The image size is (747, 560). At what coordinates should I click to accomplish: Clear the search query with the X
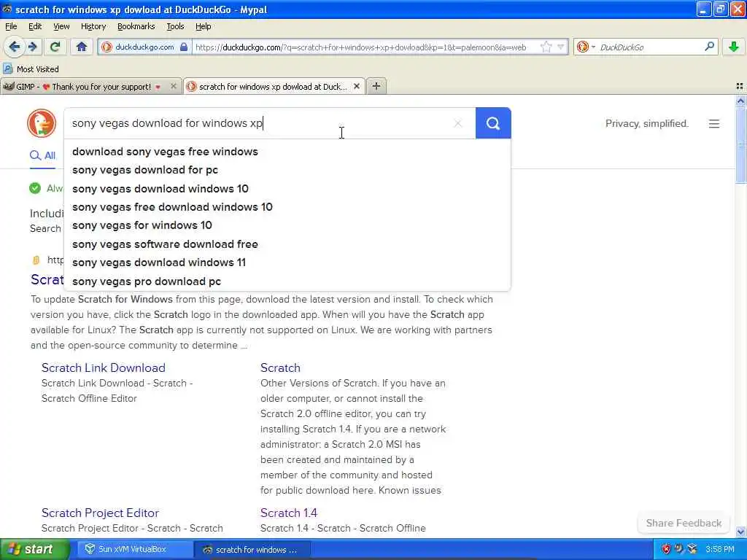[x=458, y=123]
